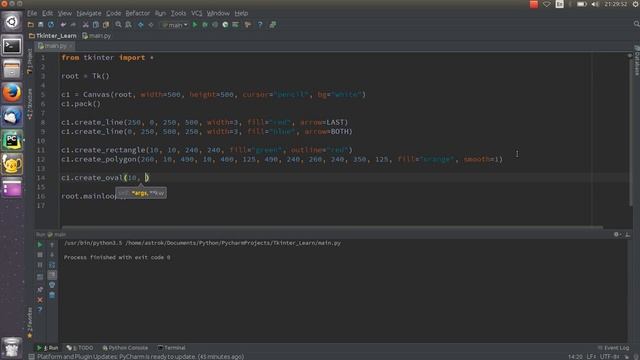Click the Undo toolbar icon
Viewport: 640px width, 360px height.
(63, 25)
